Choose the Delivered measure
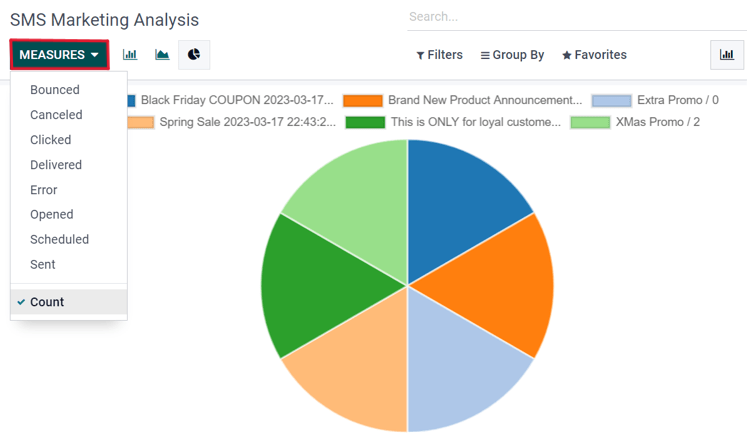 [x=56, y=165]
